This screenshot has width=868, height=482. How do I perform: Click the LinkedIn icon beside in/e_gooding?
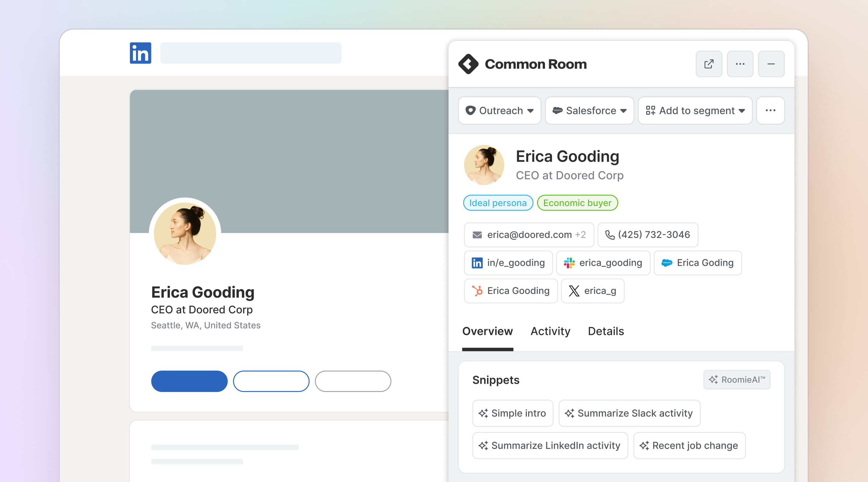477,263
